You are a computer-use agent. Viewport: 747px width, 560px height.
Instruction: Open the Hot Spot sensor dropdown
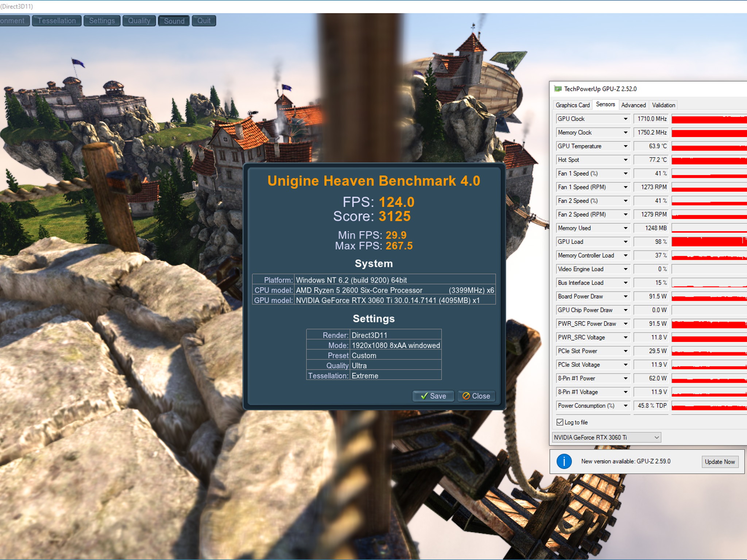pos(626,160)
